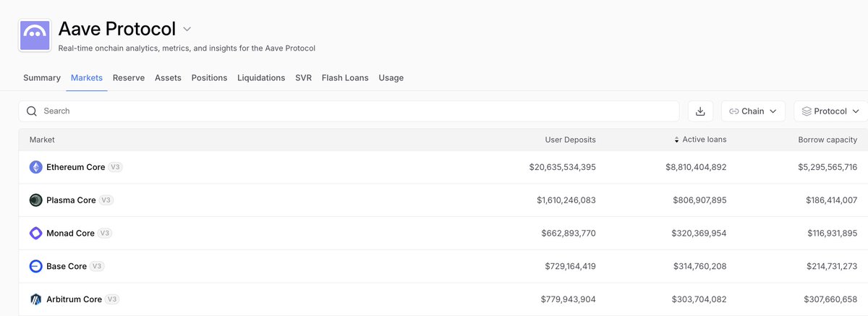This screenshot has width=868, height=316.
Task: Click Base Core deposits $729,164,419
Action: (570, 266)
